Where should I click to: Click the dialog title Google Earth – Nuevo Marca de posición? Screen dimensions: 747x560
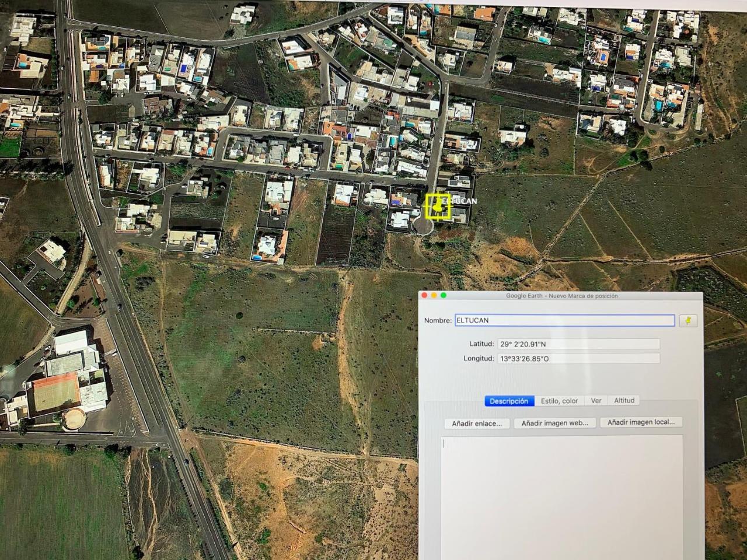click(561, 296)
